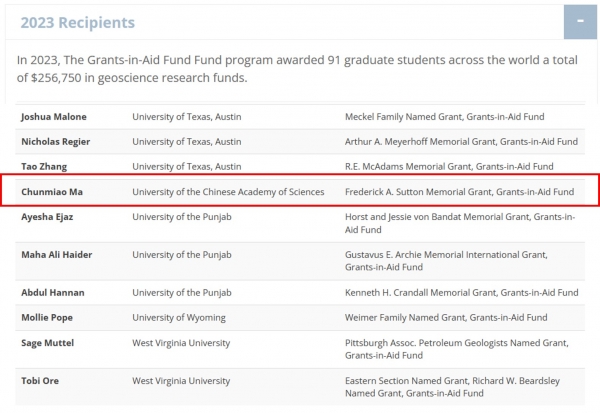Click University of Wyoming cell
This screenshot has width=600, height=413.
179,318
